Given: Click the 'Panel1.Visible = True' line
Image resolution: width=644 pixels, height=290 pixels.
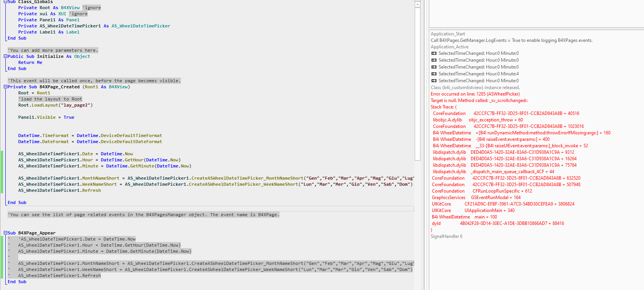Looking at the screenshot, I should (46, 117).
